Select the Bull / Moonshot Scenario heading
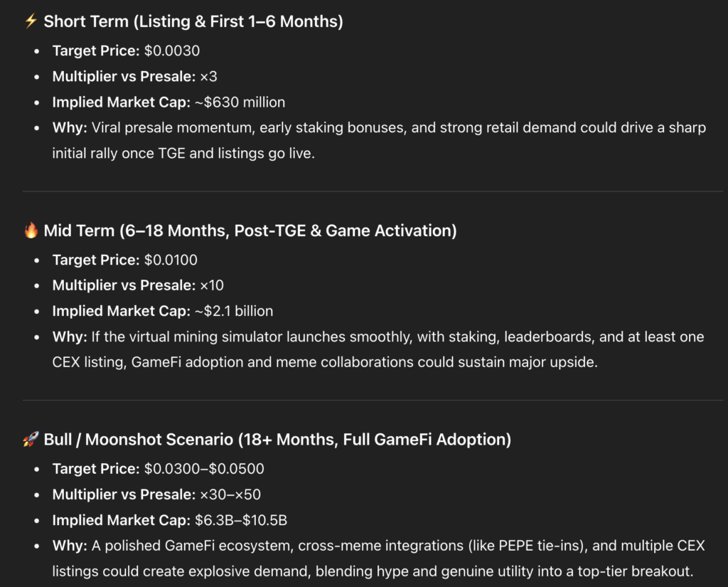This screenshot has width=728, height=587. coord(277,440)
